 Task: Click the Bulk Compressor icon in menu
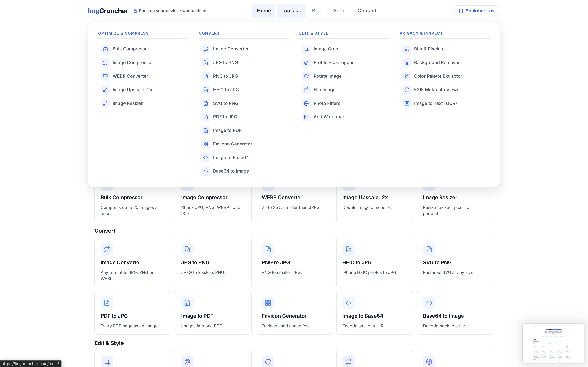pyautogui.click(x=105, y=49)
